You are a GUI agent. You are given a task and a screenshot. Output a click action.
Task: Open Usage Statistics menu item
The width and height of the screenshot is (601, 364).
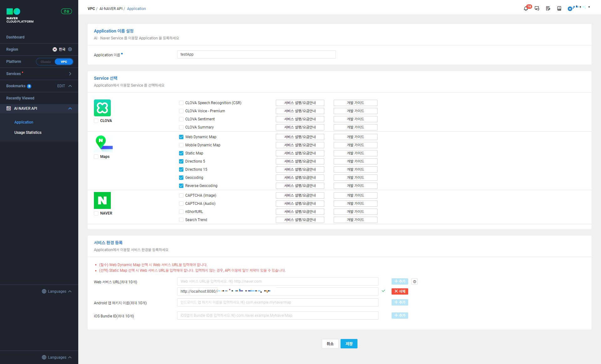[28, 133]
